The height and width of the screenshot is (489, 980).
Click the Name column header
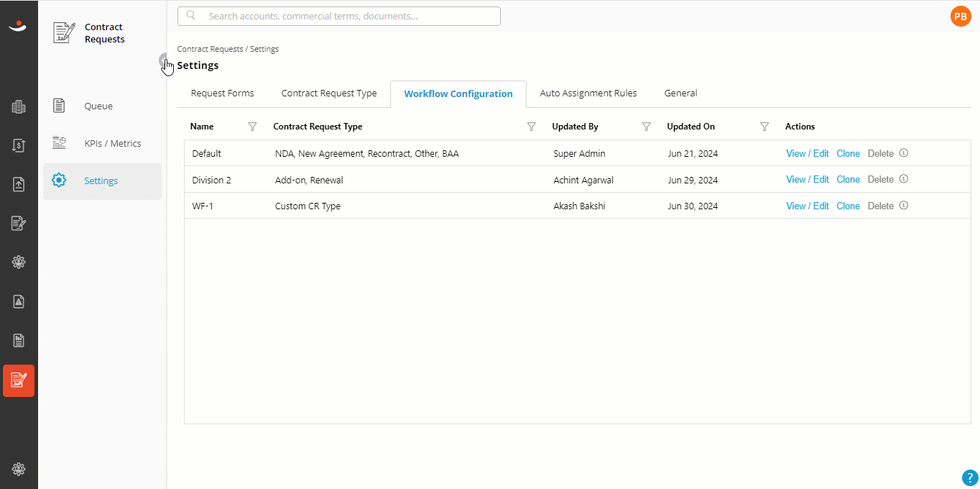tap(202, 127)
